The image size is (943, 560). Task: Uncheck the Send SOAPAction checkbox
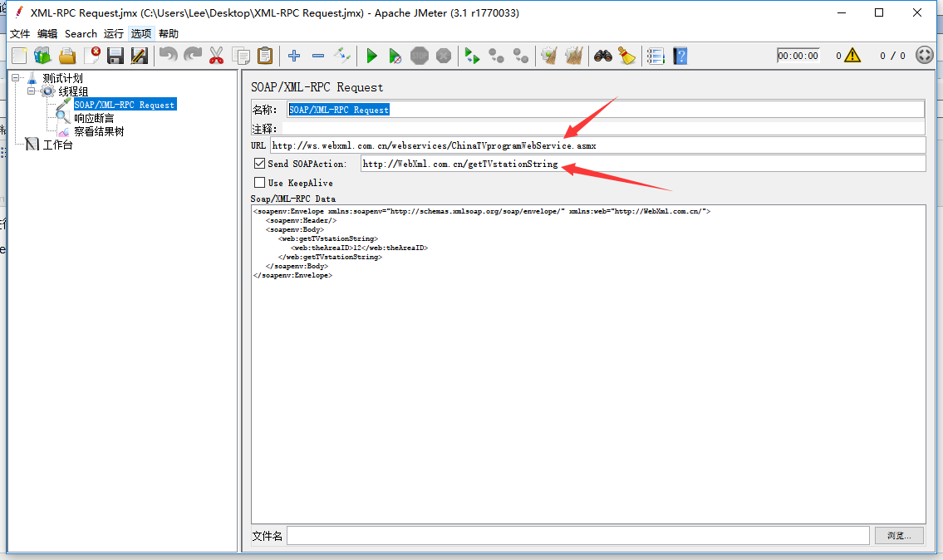[259, 164]
